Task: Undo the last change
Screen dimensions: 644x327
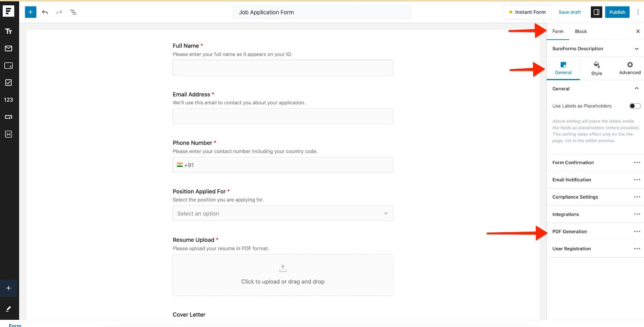Action: [45, 12]
